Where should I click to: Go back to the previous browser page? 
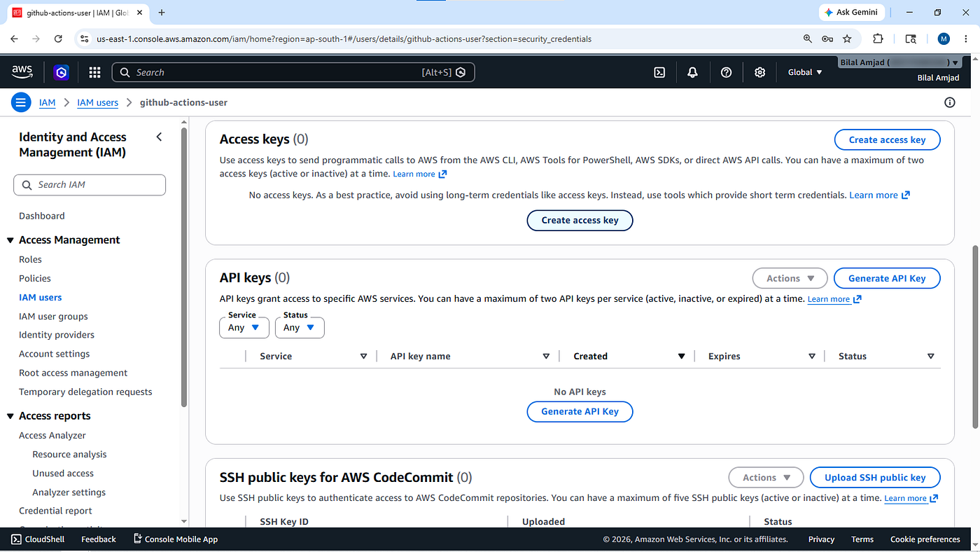15,39
